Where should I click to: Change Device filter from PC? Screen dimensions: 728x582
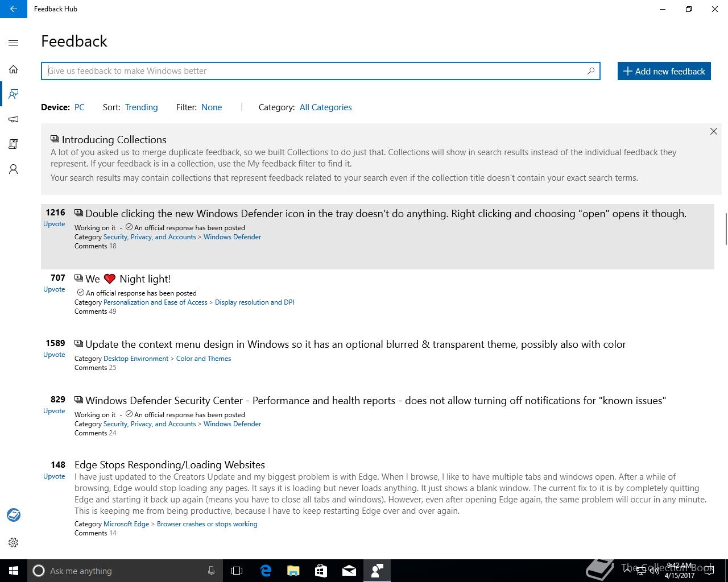(x=80, y=107)
